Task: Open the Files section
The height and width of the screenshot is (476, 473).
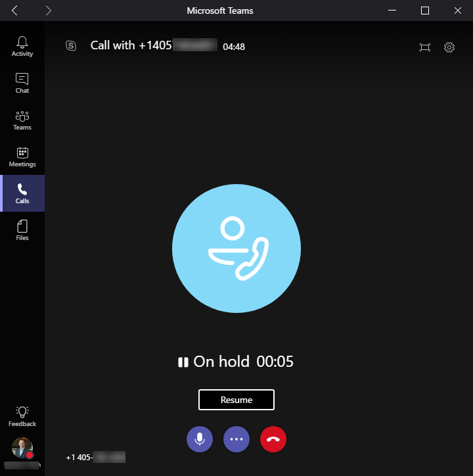Action: tap(22, 230)
